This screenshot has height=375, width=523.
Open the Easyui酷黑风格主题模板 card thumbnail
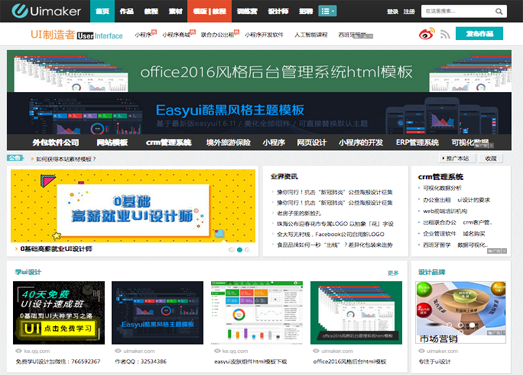pyautogui.click(x=157, y=313)
